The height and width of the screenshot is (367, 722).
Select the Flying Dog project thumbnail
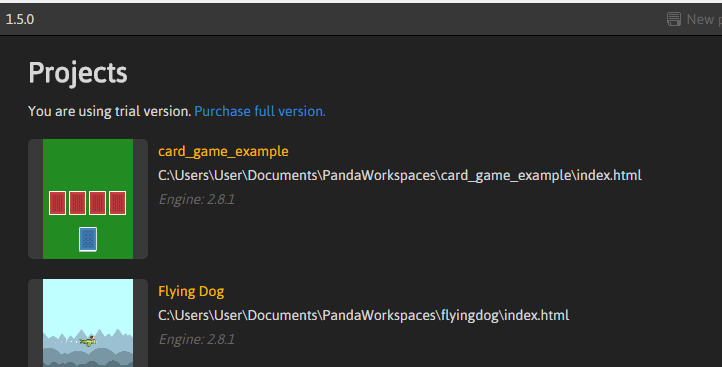click(88, 323)
